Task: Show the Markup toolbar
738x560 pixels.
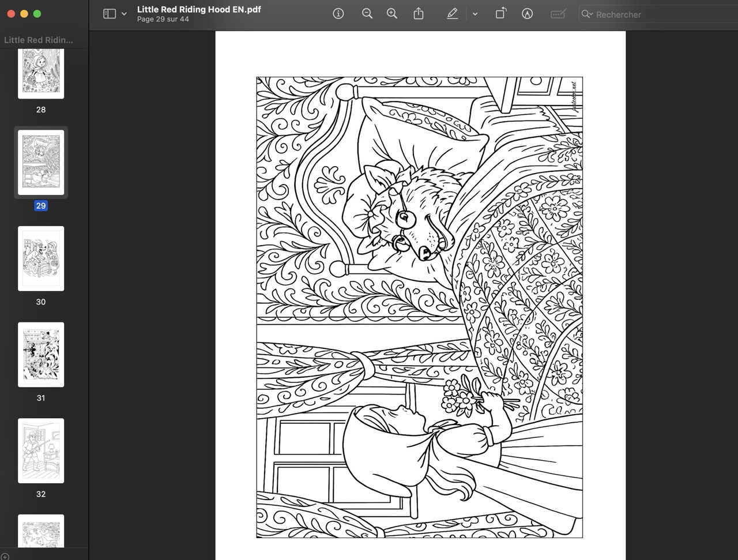Action: coord(527,14)
